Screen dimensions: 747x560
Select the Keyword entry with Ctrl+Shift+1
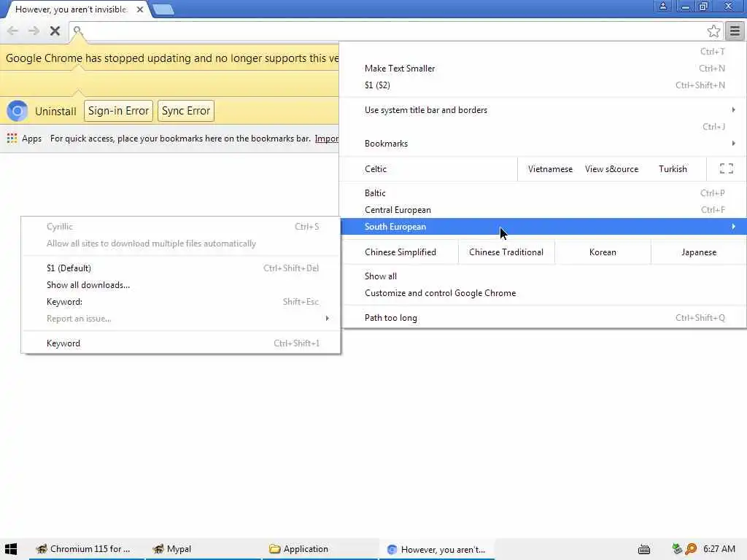[181, 343]
